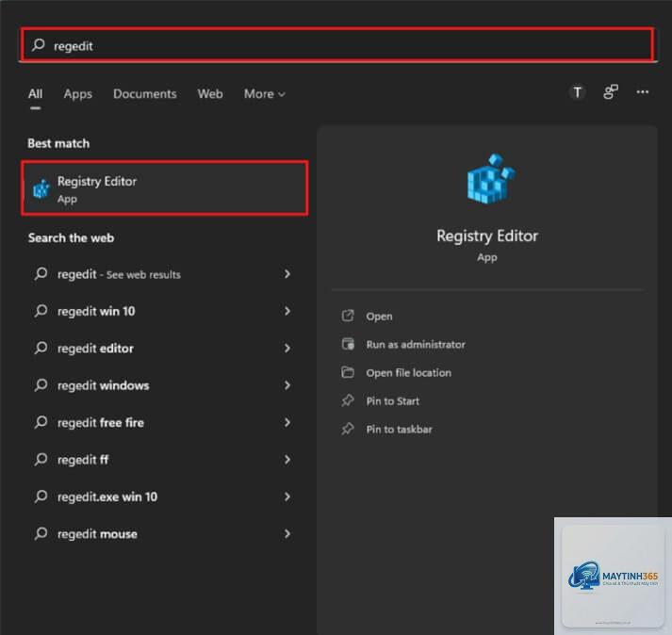Screen dimensions: 672x635
Task: Open the three-dot options menu
Action: click(x=642, y=91)
